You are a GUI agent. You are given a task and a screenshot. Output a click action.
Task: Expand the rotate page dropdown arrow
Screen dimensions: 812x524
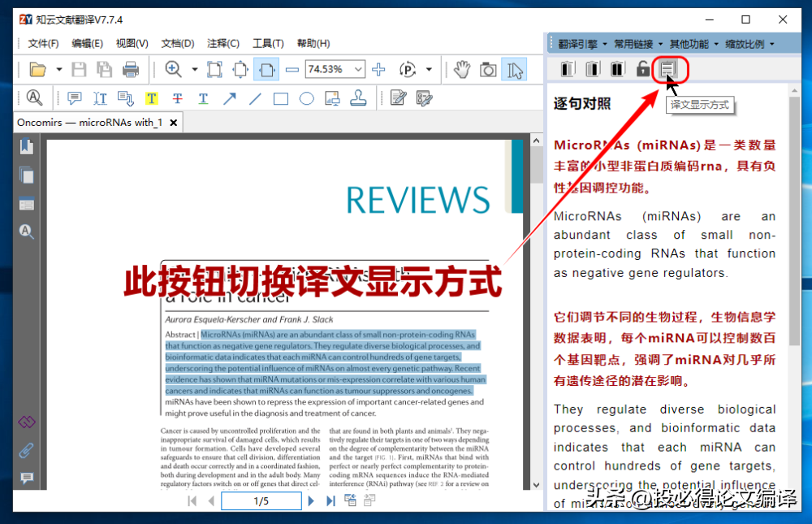point(429,69)
